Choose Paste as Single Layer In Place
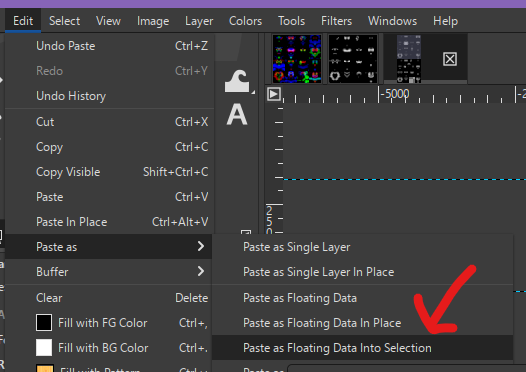 point(363,272)
